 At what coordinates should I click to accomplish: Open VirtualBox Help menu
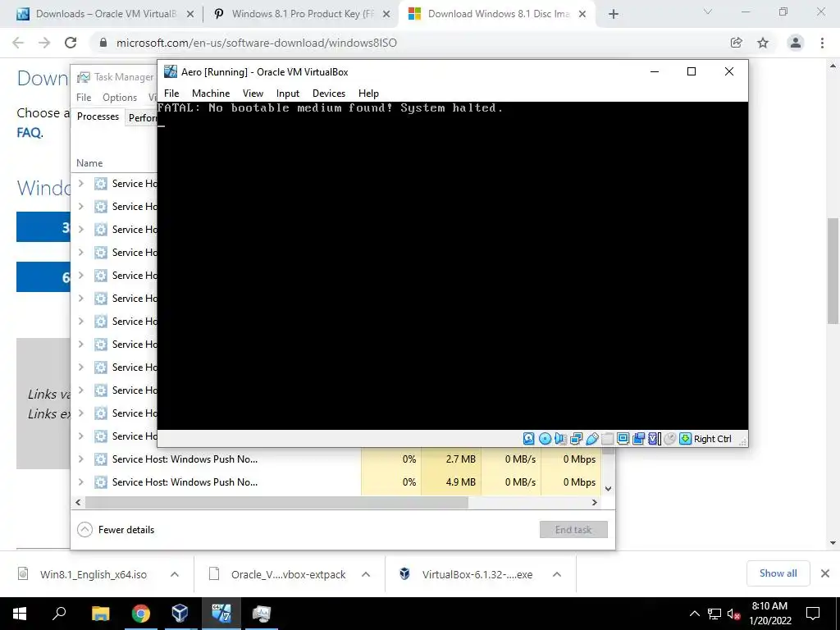click(x=368, y=94)
